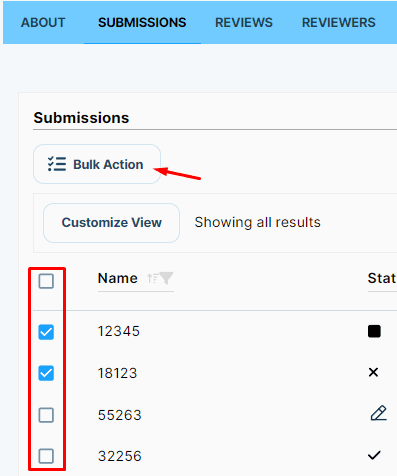Click the Name column header
Screen dimensions: 397x476
coord(118,278)
